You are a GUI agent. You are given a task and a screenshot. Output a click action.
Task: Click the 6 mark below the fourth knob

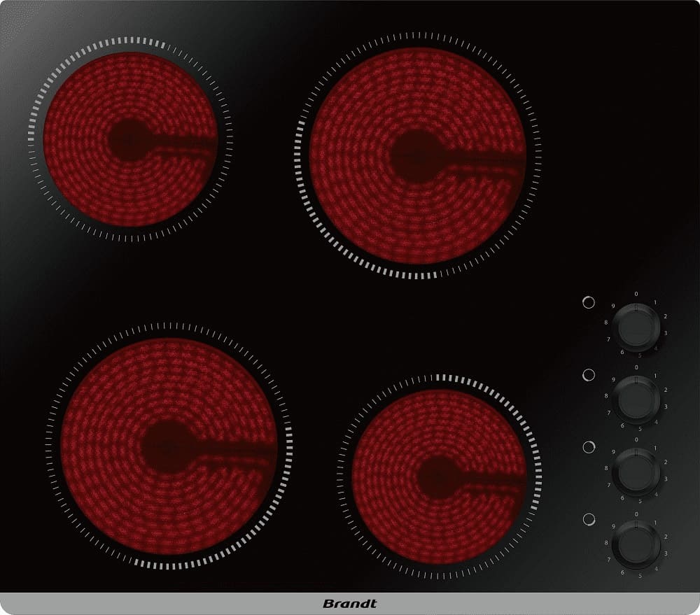(x=622, y=572)
